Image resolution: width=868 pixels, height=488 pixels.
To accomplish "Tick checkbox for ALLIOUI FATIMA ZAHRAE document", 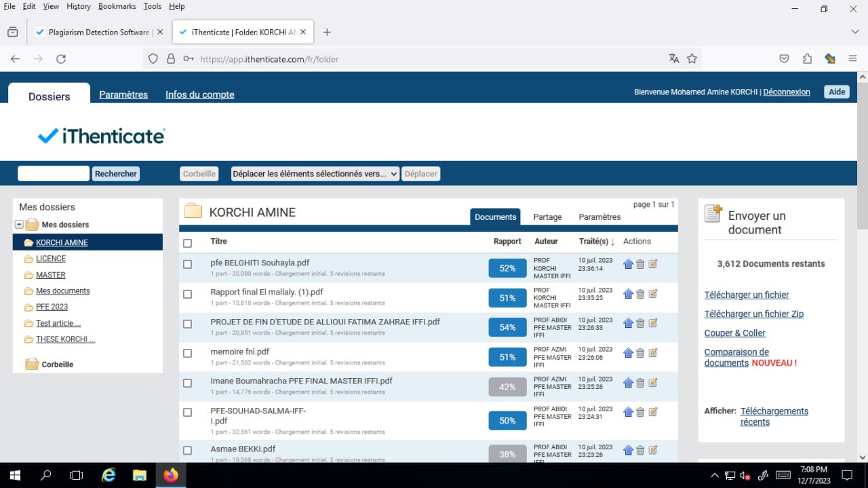I will point(188,324).
